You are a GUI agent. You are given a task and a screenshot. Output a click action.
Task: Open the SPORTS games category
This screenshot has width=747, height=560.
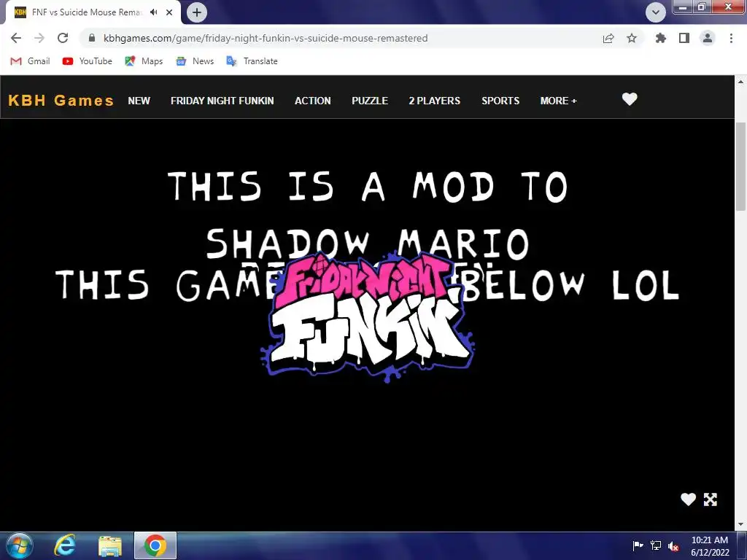tap(500, 101)
